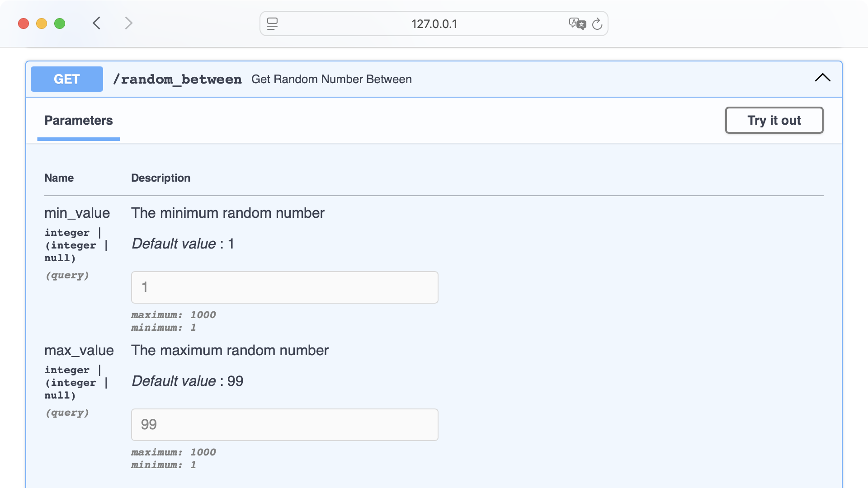The height and width of the screenshot is (488, 868).
Task: Click the GET method badge
Action: [66, 79]
